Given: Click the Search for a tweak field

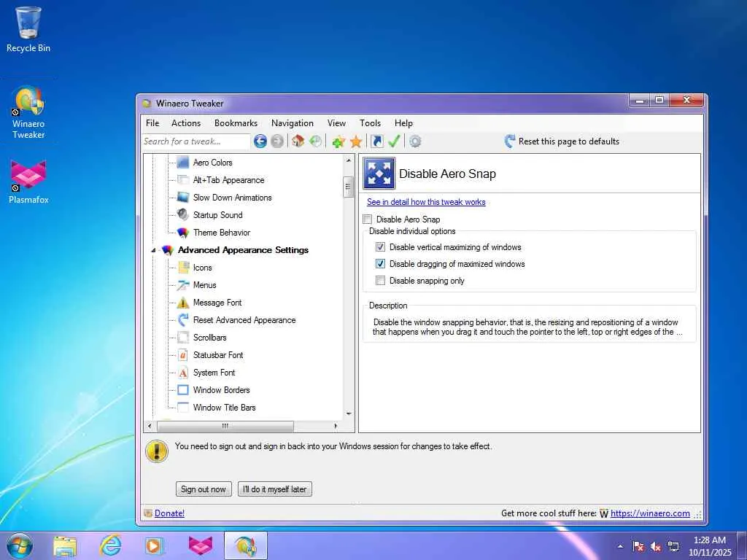Looking at the screenshot, I should [x=196, y=141].
